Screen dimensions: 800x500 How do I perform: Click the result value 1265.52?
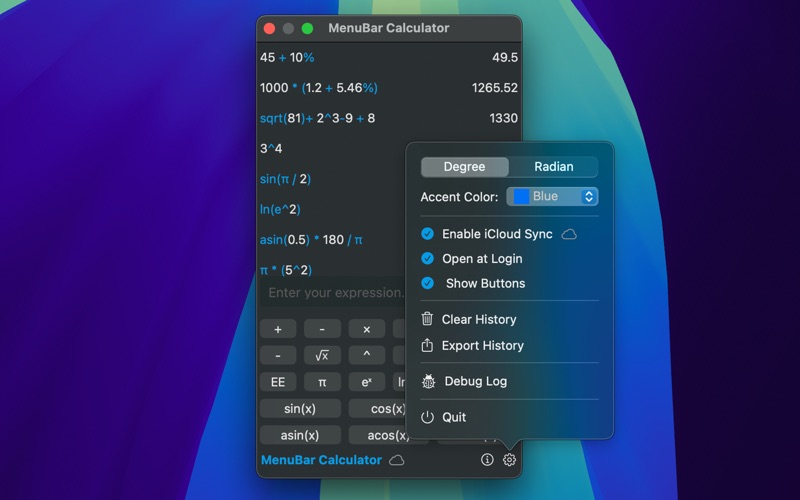coord(494,88)
